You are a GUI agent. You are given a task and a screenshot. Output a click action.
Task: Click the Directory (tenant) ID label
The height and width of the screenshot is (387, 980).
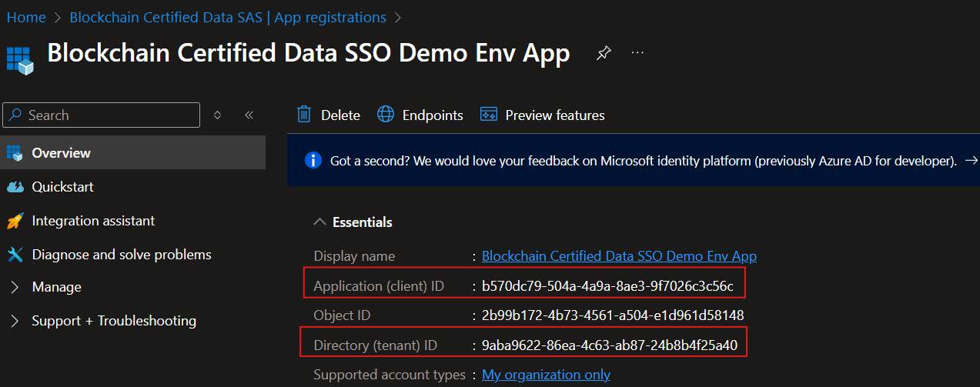click(375, 345)
